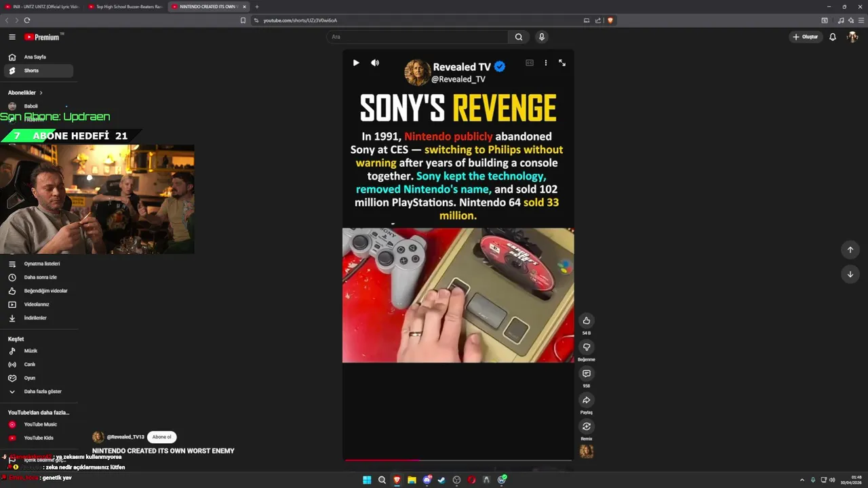The image size is (868, 488).
Task: Click the Ara search field
Action: click(417, 37)
